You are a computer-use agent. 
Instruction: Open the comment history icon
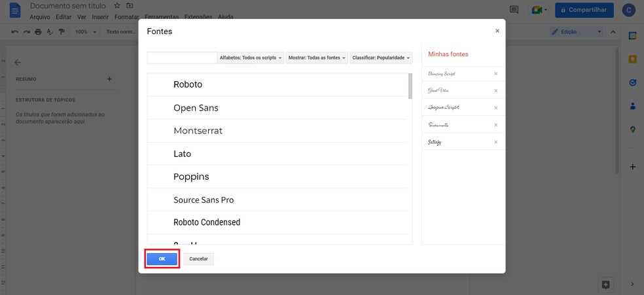pyautogui.click(x=514, y=10)
